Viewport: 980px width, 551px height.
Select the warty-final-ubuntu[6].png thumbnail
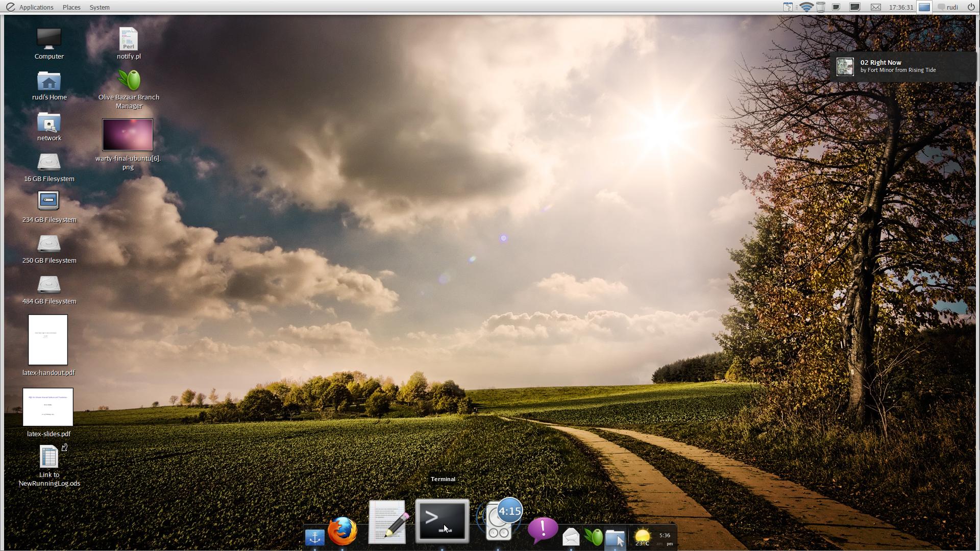click(x=128, y=135)
